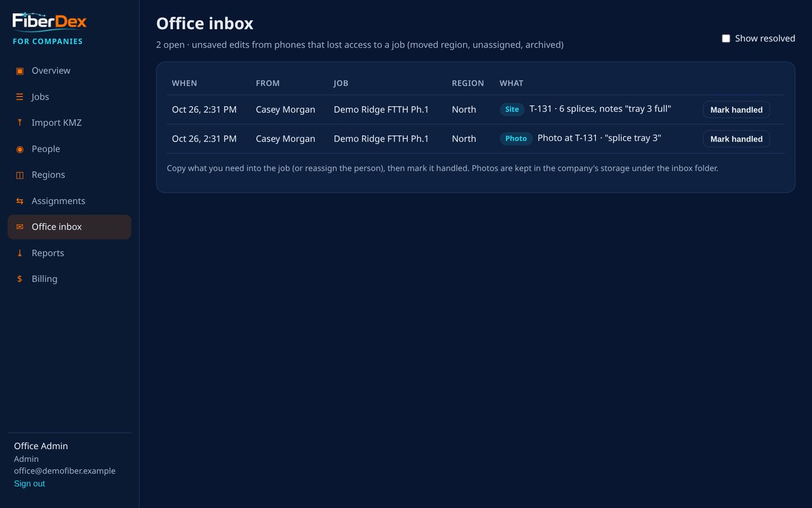The width and height of the screenshot is (812, 508).
Task: Click the Photo tag badge
Action: coord(516,138)
